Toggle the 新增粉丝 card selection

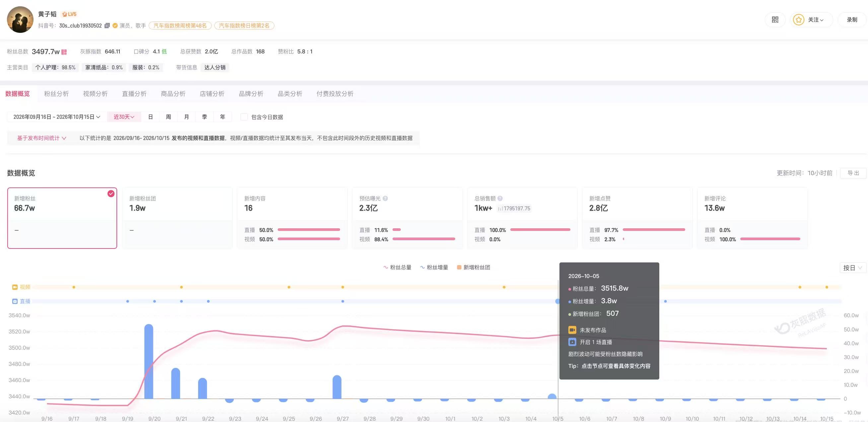(62, 218)
